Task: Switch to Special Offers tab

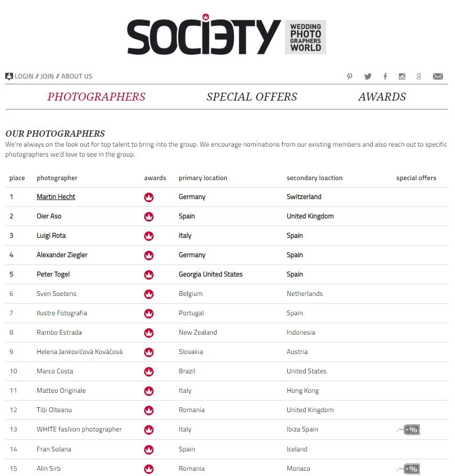Action: click(x=252, y=97)
